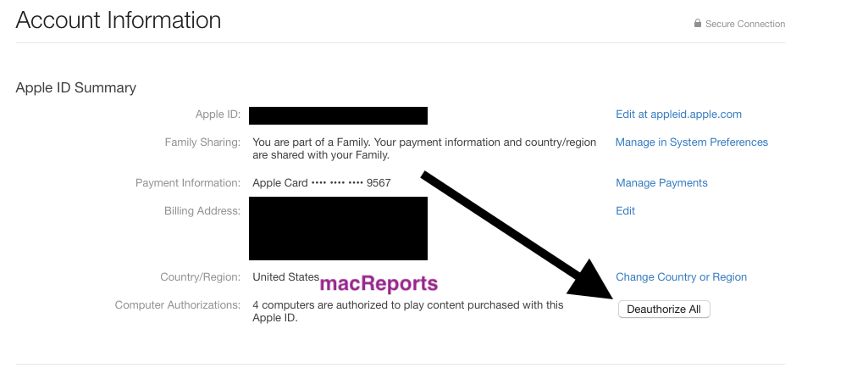Click the Deauthorize All button

click(x=664, y=309)
